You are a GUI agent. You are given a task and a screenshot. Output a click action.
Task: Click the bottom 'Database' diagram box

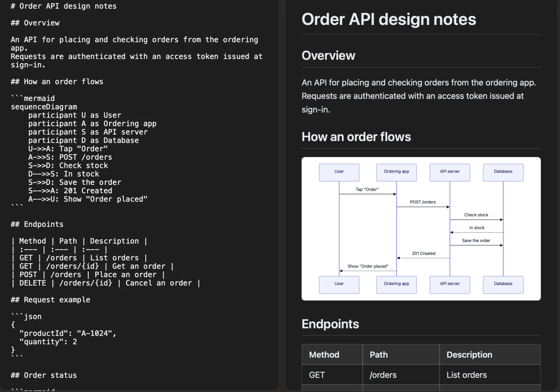coord(503,285)
